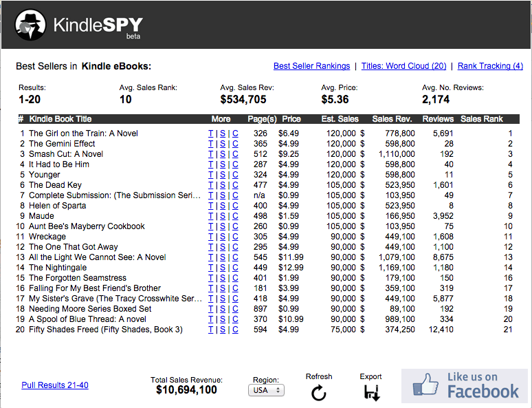Click the 897 pages cell
The height and width of the screenshot is (408, 532).
coord(261,309)
